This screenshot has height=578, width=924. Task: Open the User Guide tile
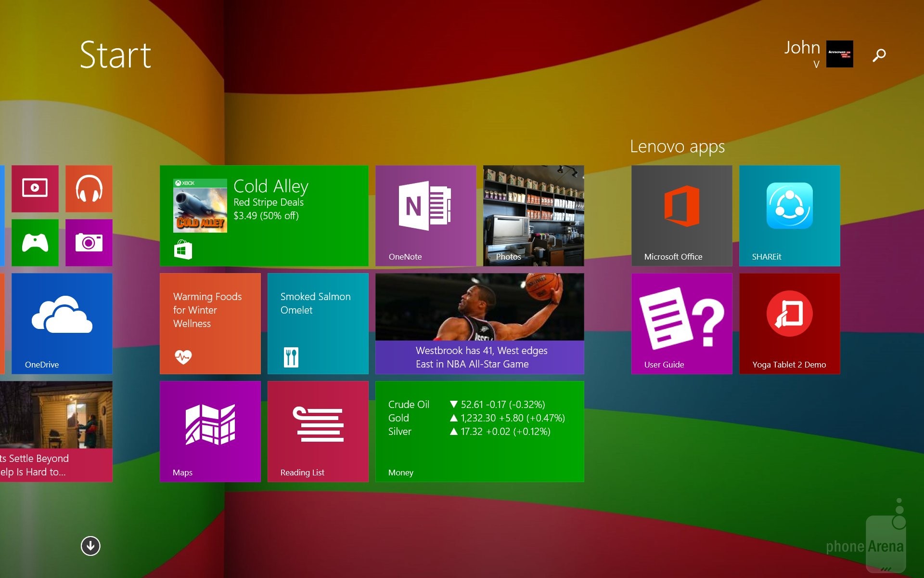681,323
